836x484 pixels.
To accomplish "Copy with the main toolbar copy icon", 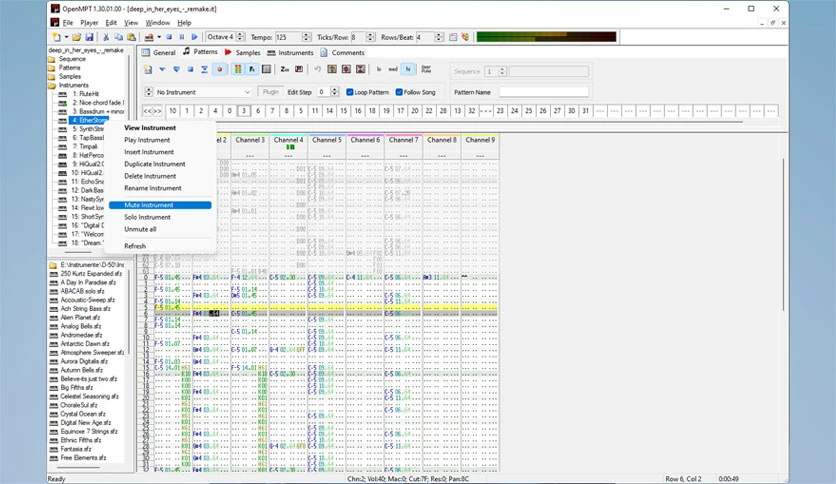I will 118,37.
